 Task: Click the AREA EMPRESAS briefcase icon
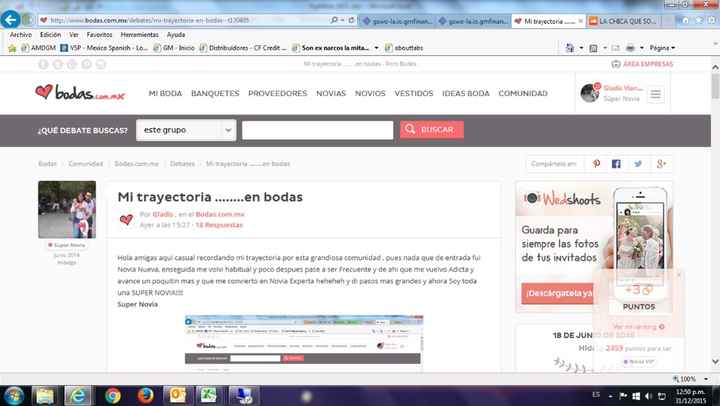(616, 64)
